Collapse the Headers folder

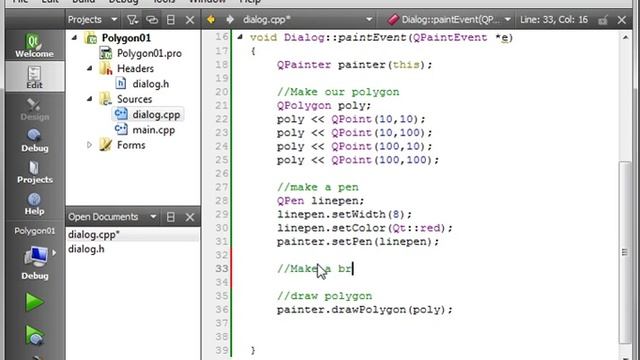(89, 68)
